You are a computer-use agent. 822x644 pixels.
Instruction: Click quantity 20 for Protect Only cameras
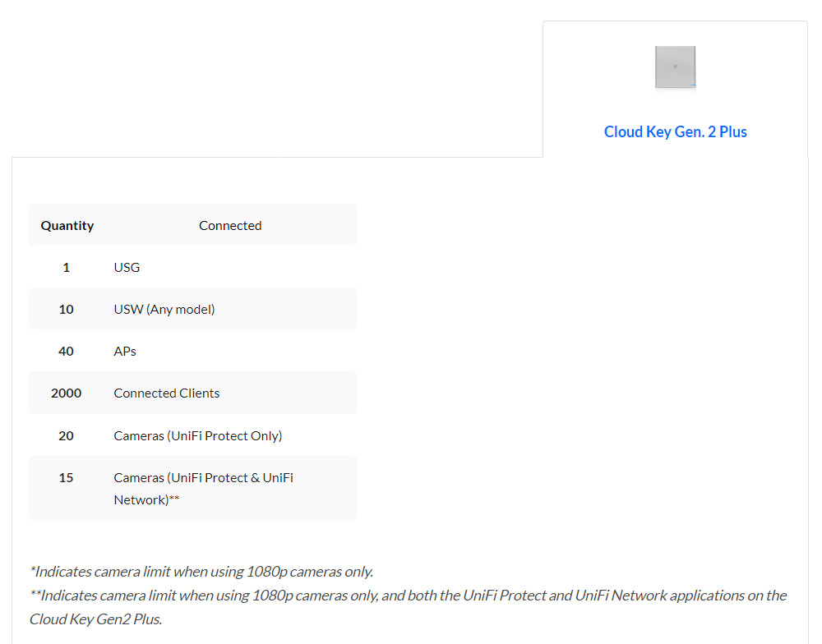click(66, 436)
